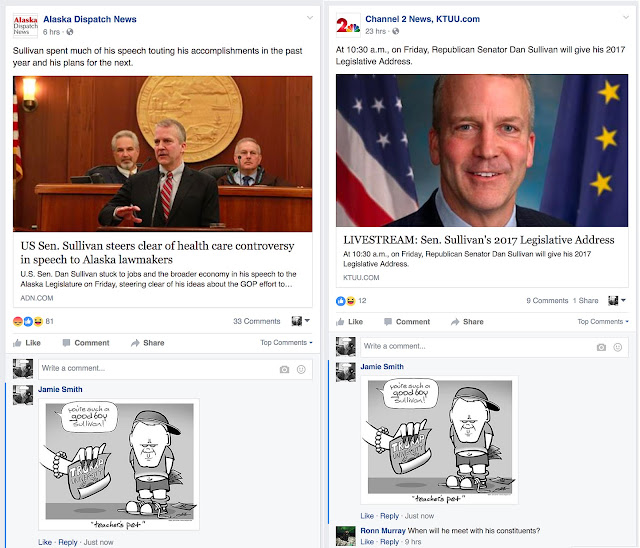Screen dimensions: 640x548
Task: Click camera icon in Alaska Dispatch comment box
Action: point(284,369)
